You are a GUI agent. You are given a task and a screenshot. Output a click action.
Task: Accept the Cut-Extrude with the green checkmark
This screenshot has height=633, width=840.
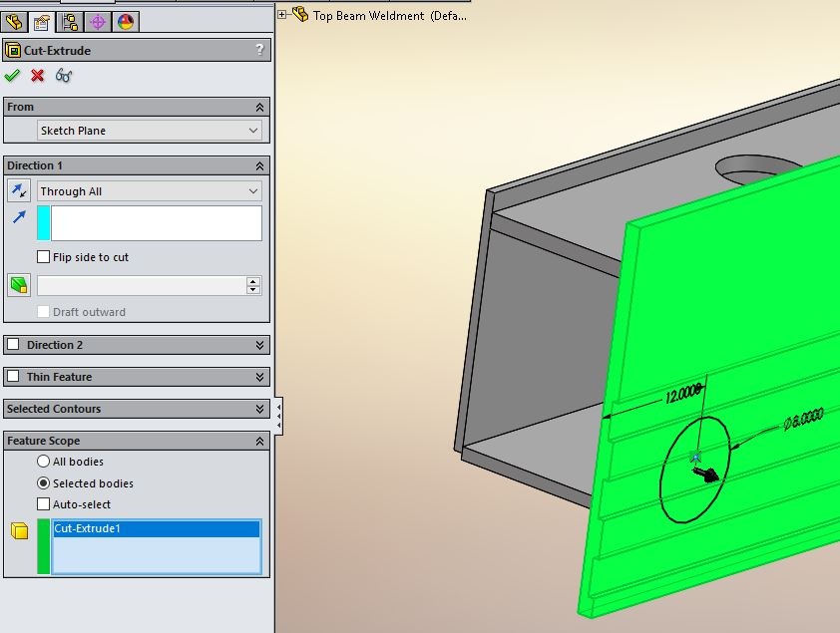point(12,76)
